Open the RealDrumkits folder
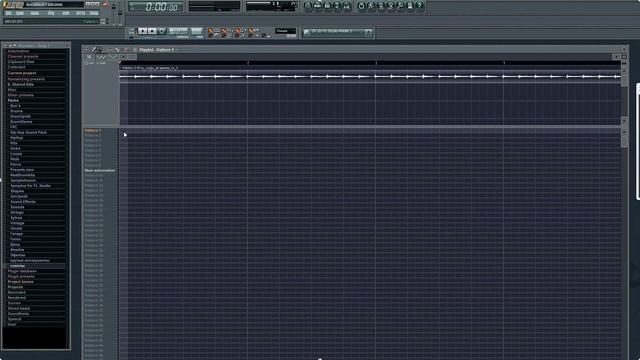Viewport: 640px width, 360px height. (x=22, y=175)
